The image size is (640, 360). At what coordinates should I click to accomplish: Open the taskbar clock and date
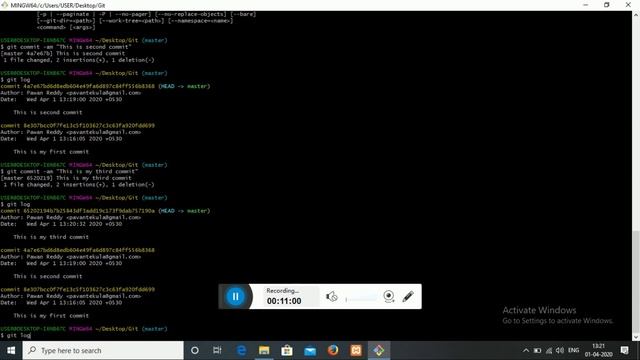tap(598, 350)
